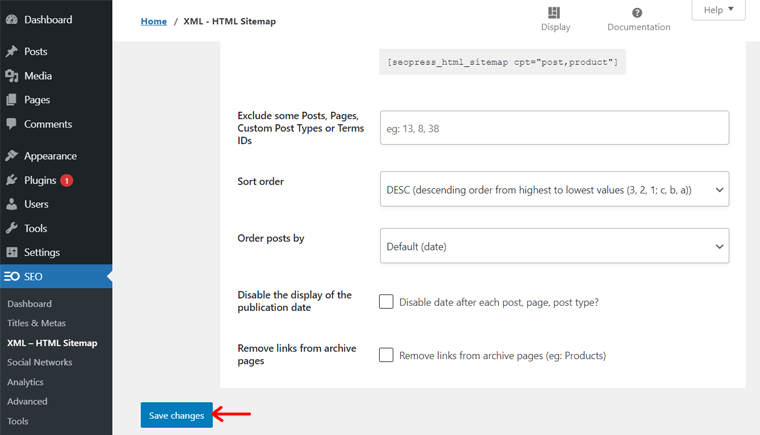The width and height of the screenshot is (760, 435).
Task: Click the Comments speech bubble icon
Action: pyautogui.click(x=12, y=124)
